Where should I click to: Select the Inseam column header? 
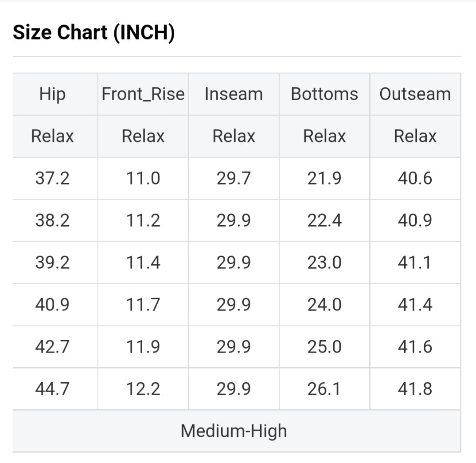pyautogui.click(x=234, y=94)
